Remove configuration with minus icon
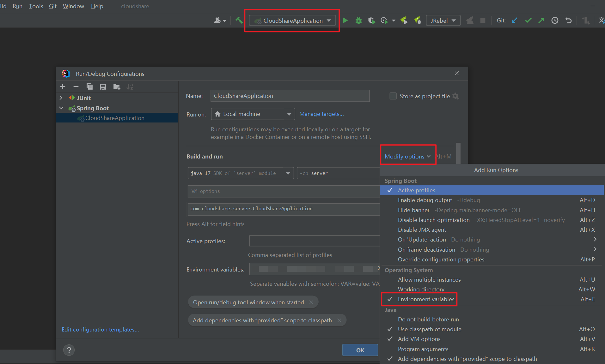This screenshot has height=364, width=605. (x=76, y=87)
